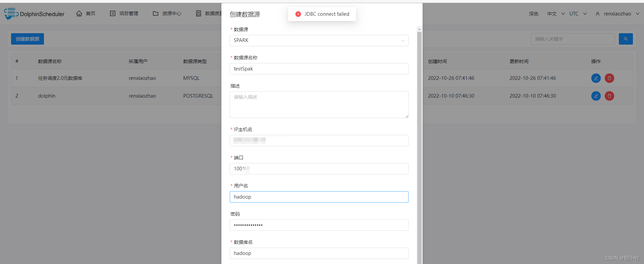Click the 2022-10-10 07:46:30 update time cell

533,96
